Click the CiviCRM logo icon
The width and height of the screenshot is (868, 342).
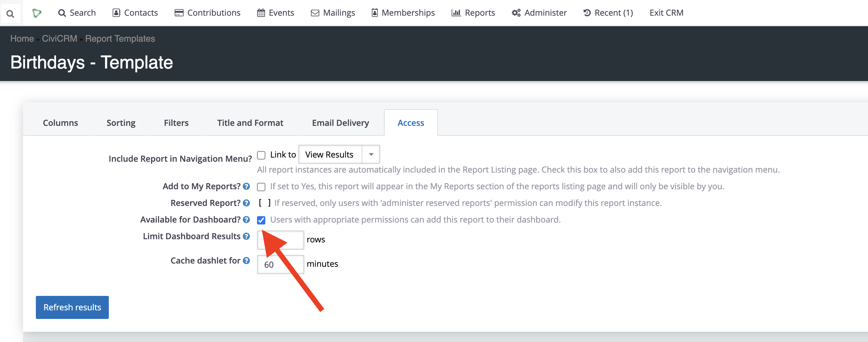(x=36, y=13)
